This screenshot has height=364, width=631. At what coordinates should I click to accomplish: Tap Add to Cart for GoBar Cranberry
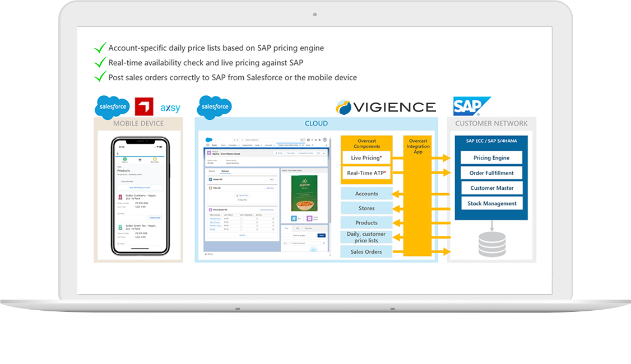click(x=155, y=218)
